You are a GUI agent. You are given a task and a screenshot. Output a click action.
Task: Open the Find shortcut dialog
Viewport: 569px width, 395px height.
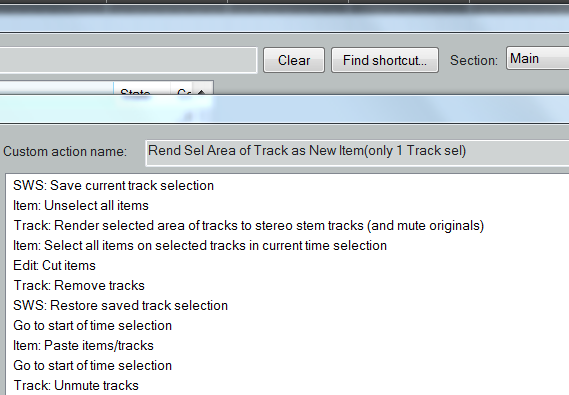385,60
